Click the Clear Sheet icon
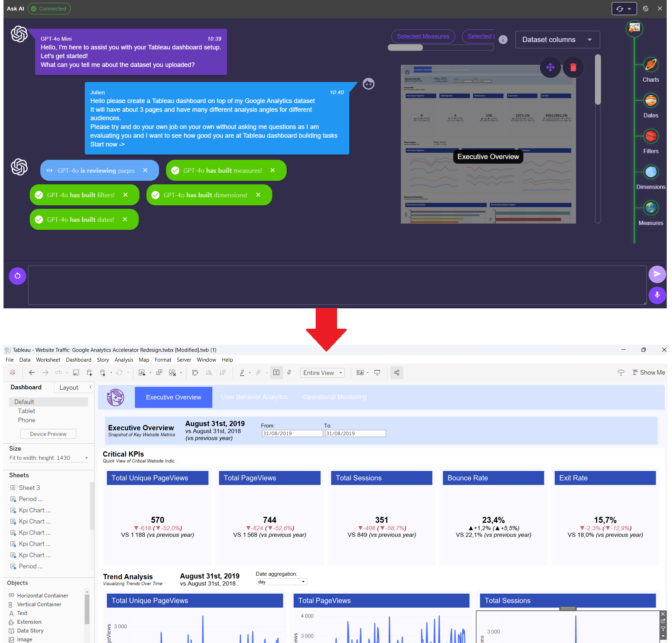Screen dimensions: 672x643 point(172,372)
